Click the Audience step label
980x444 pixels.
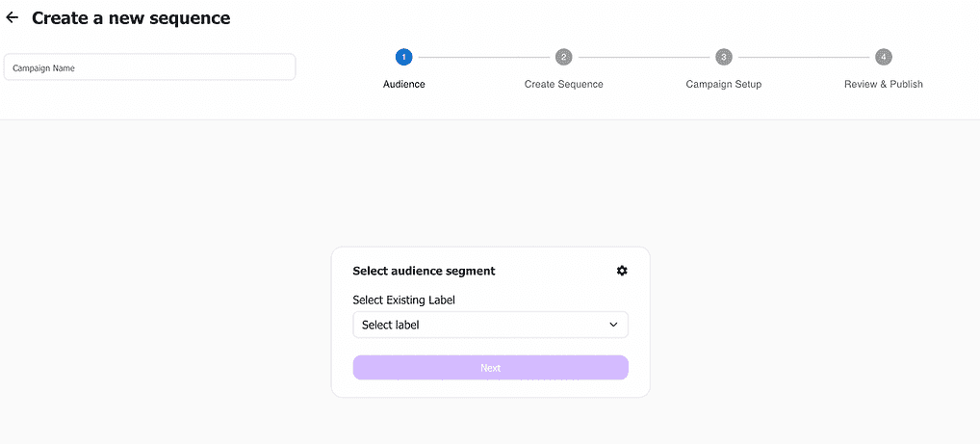point(403,84)
